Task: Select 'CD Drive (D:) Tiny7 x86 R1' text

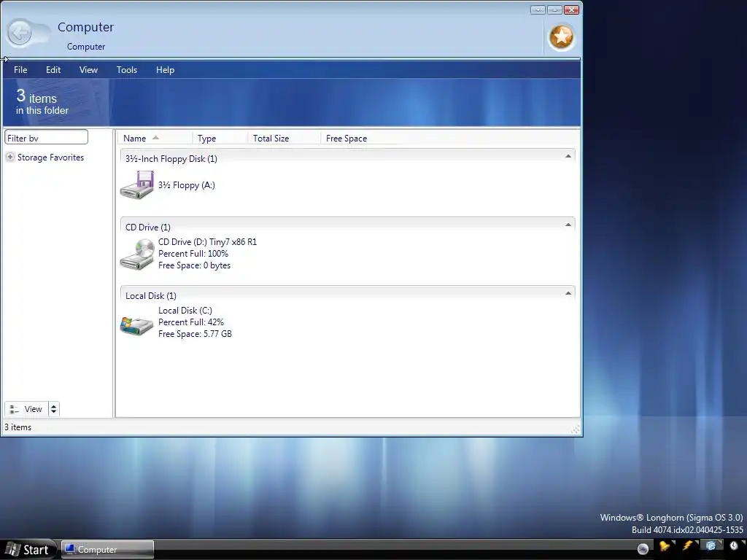Action: (x=207, y=242)
